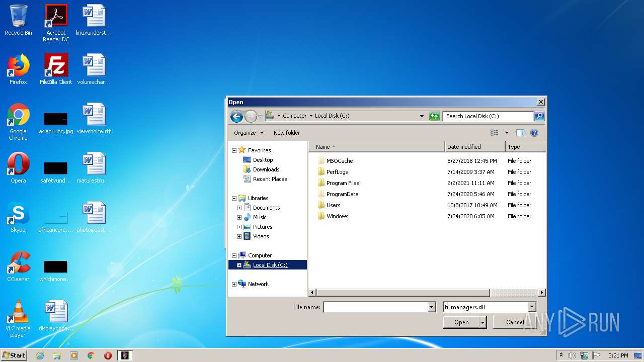The height and width of the screenshot is (362, 644).
Task: Select Local Disk (C:) in navigation tree
Action: 270,265
